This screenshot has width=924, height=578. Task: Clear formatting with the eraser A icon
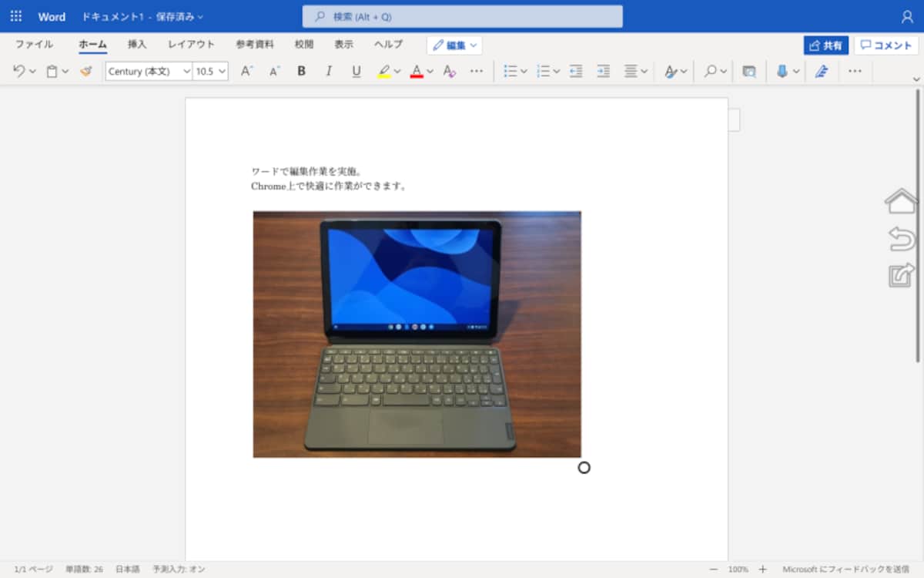point(450,71)
